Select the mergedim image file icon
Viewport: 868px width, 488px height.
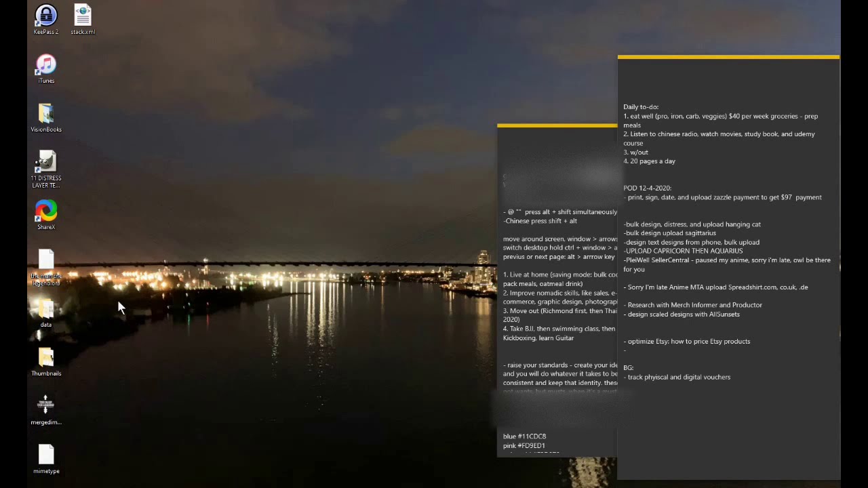[x=46, y=410]
